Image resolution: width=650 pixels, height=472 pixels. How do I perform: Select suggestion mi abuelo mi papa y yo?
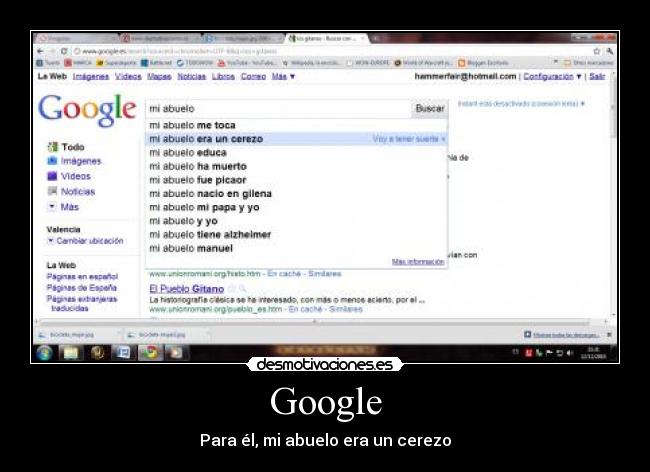[296, 207]
